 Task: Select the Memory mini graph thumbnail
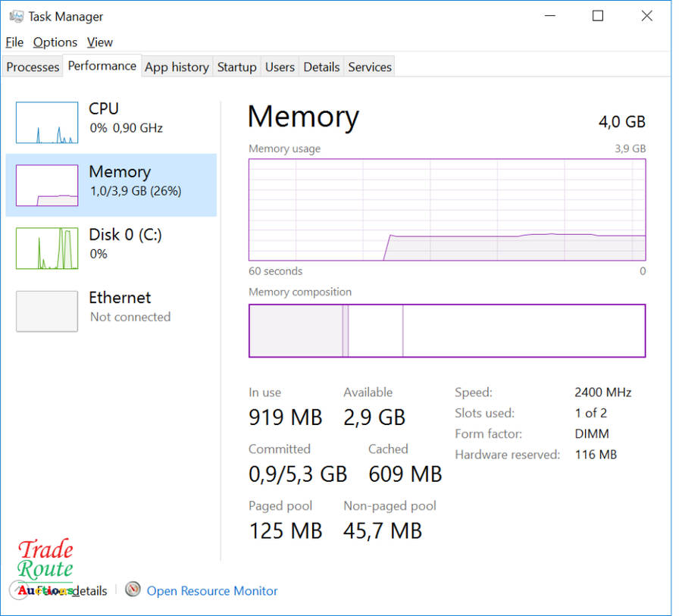(47, 186)
